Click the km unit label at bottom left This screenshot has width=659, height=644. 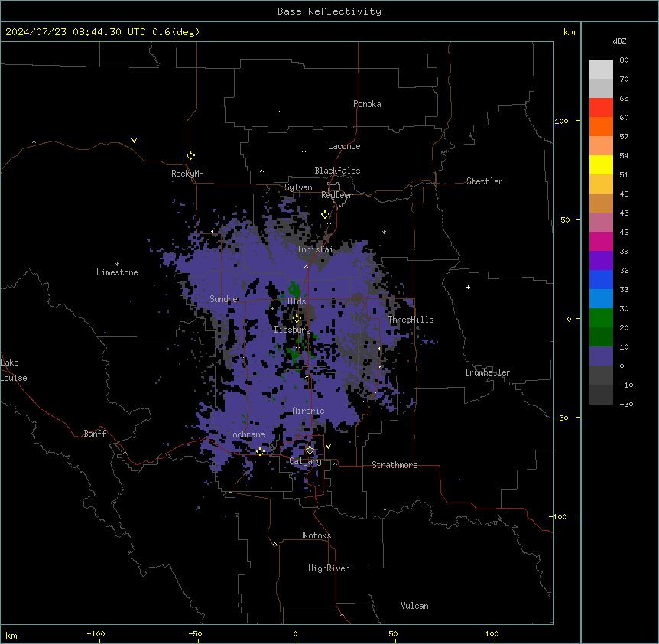click(11, 636)
